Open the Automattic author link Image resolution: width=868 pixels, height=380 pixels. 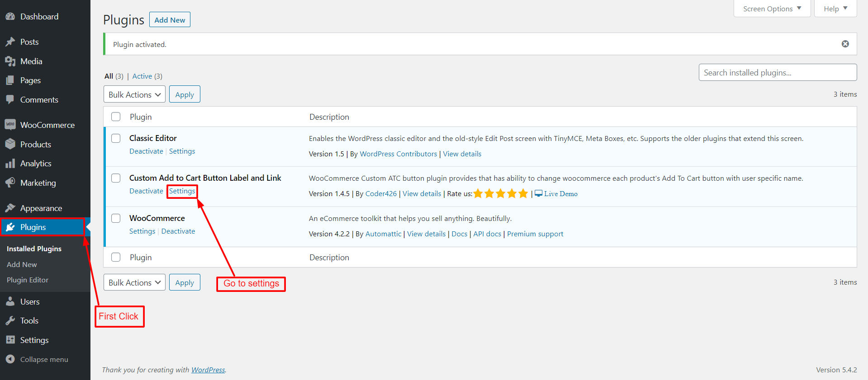(x=383, y=234)
